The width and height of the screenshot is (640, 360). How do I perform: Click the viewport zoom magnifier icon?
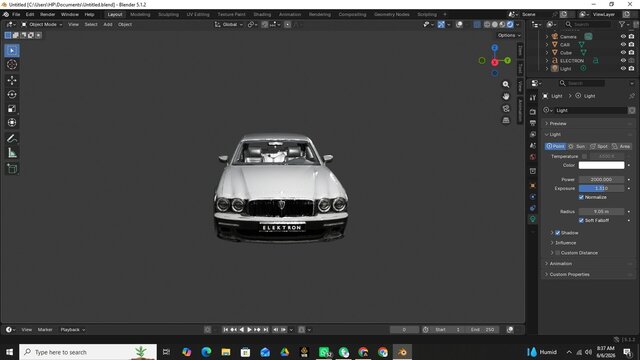(x=506, y=84)
